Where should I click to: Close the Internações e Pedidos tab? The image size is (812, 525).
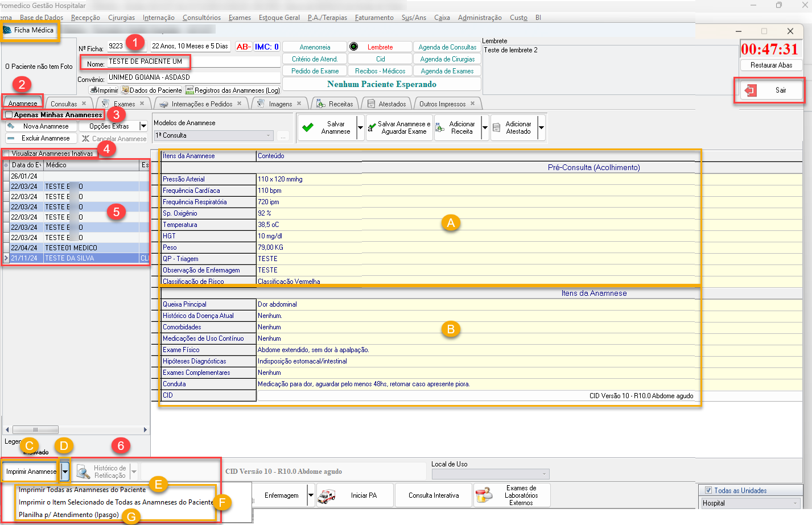[x=239, y=104]
